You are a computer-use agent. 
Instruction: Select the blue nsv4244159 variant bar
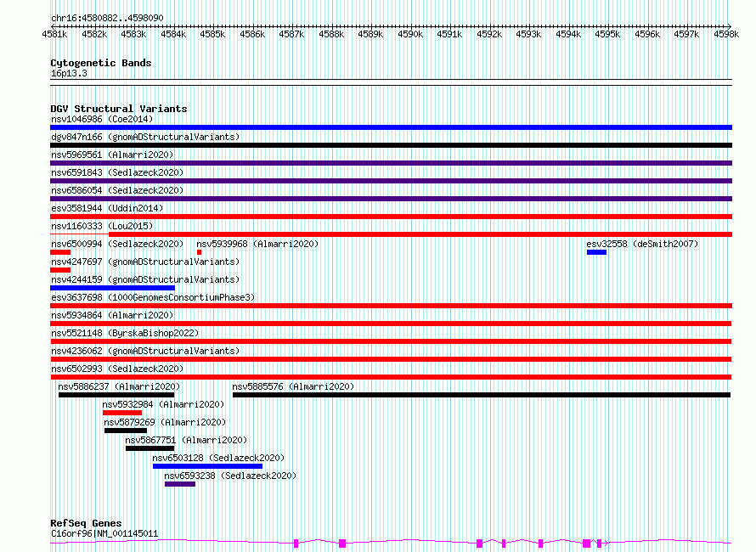point(112,288)
